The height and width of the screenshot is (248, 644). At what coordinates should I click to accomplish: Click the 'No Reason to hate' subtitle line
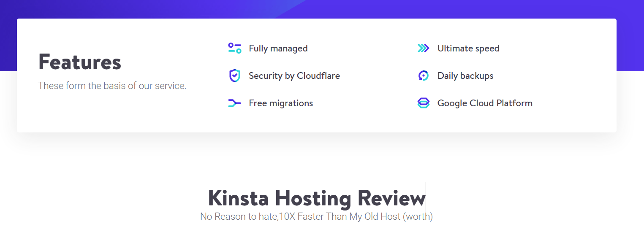[x=317, y=217]
